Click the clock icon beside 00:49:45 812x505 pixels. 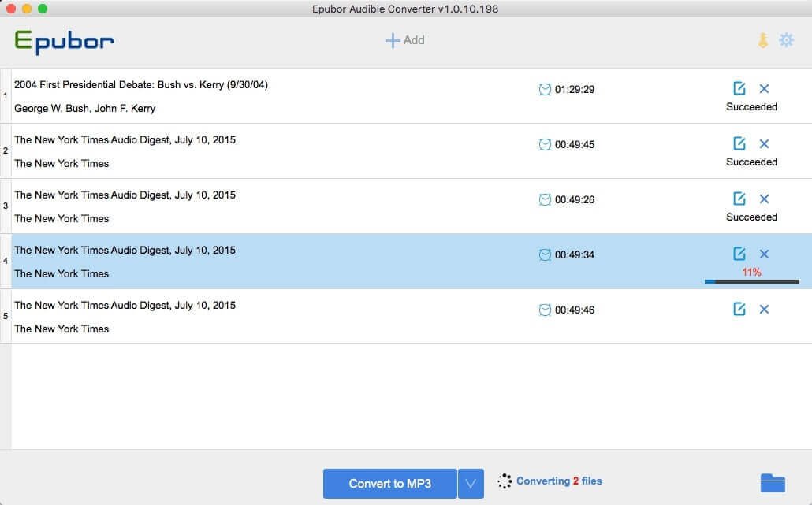(545, 144)
